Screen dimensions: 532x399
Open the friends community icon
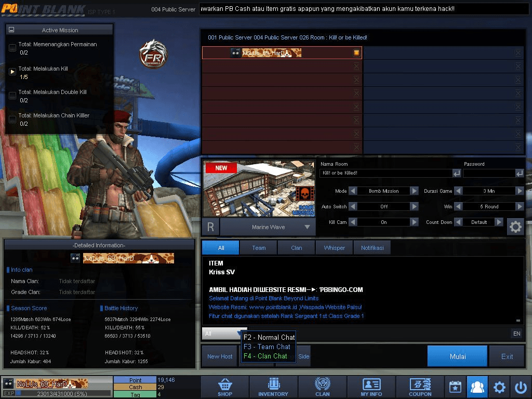coord(477,387)
